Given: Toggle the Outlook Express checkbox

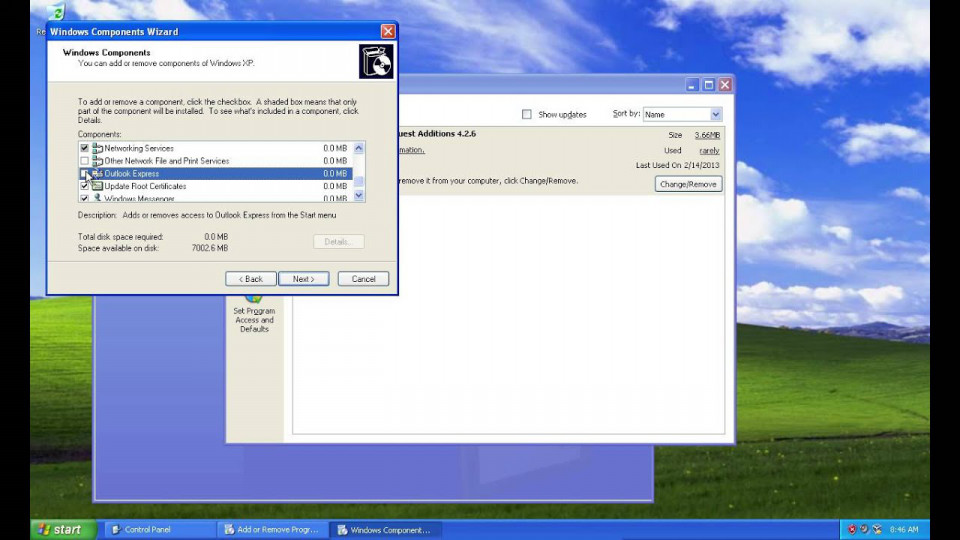Looking at the screenshot, I should 84,174.
